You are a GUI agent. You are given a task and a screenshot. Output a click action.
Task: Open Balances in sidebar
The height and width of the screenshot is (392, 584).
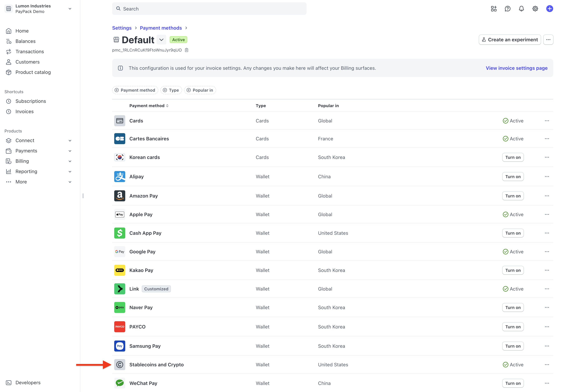[x=25, y=41]
